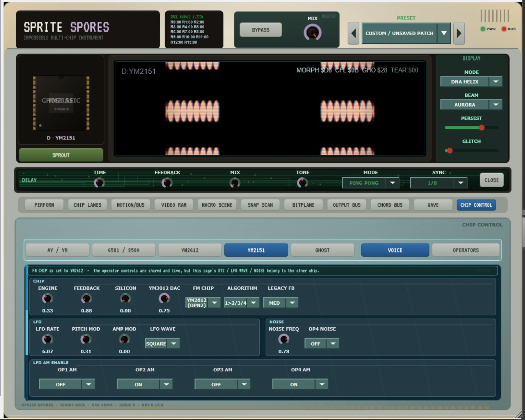Open the display MODE DNA HELIX dropdown

tap(471, 81)
